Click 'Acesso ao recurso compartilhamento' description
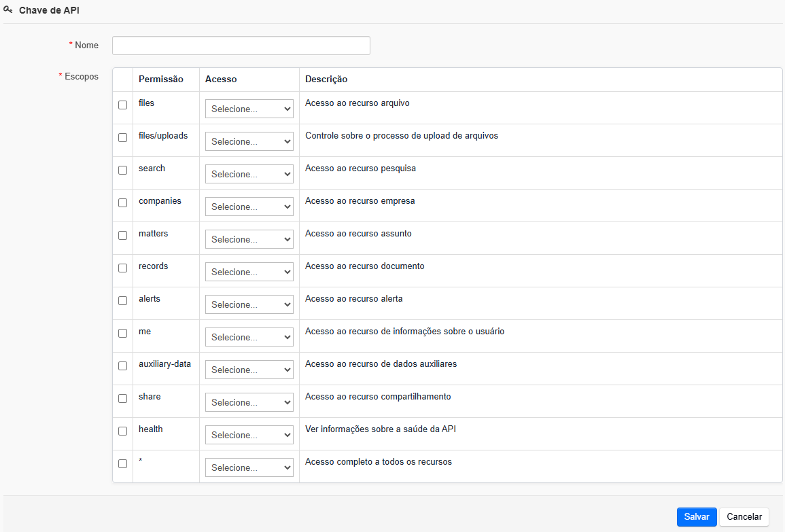Screen dimensions: 785x532 click(x=378, y=396)
